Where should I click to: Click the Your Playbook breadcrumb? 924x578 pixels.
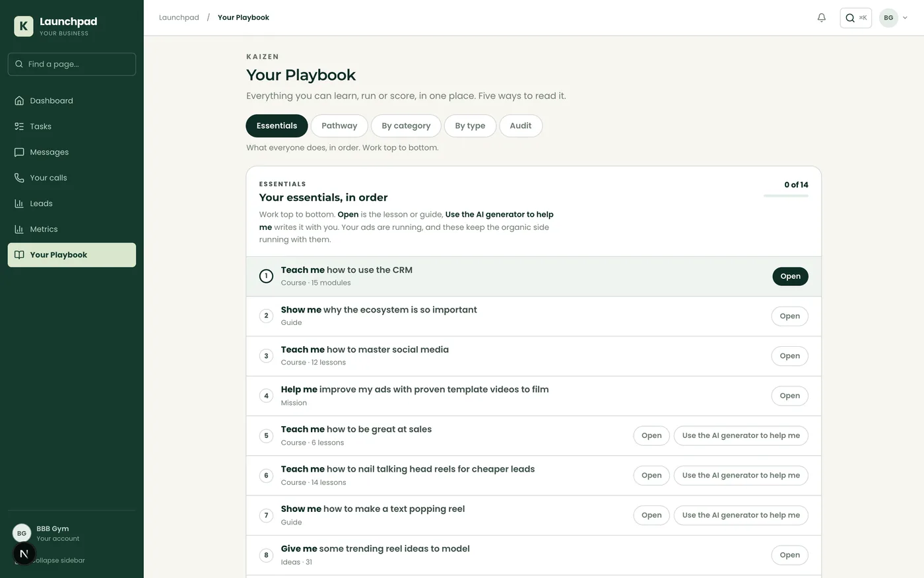coord(244,17)
